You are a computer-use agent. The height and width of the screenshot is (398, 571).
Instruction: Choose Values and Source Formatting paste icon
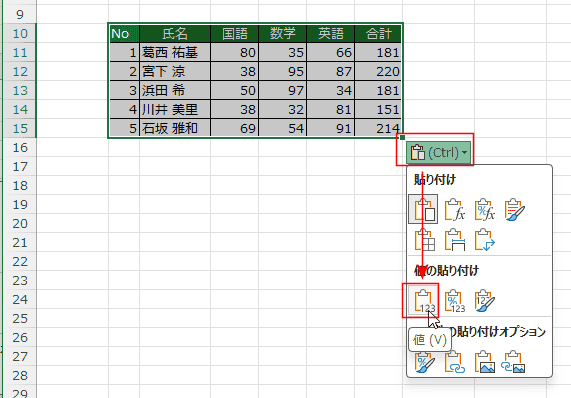[x=484, y=300]
